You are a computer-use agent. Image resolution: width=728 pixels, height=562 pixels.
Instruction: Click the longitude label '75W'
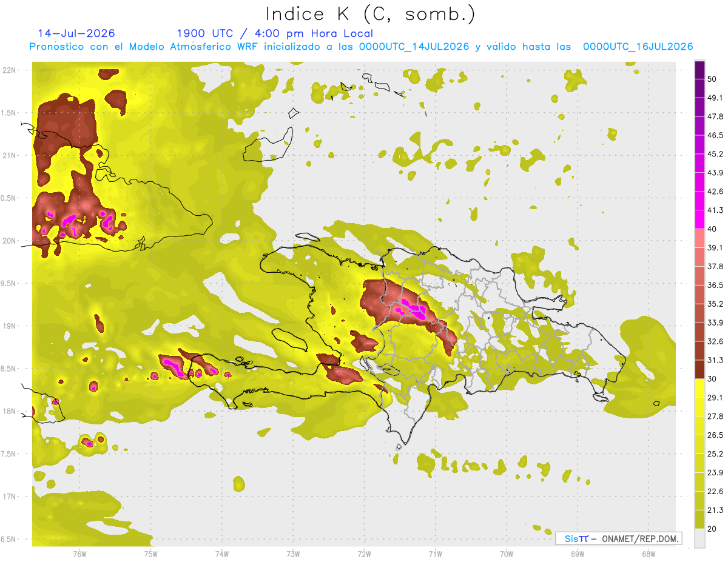click(150, 554)
